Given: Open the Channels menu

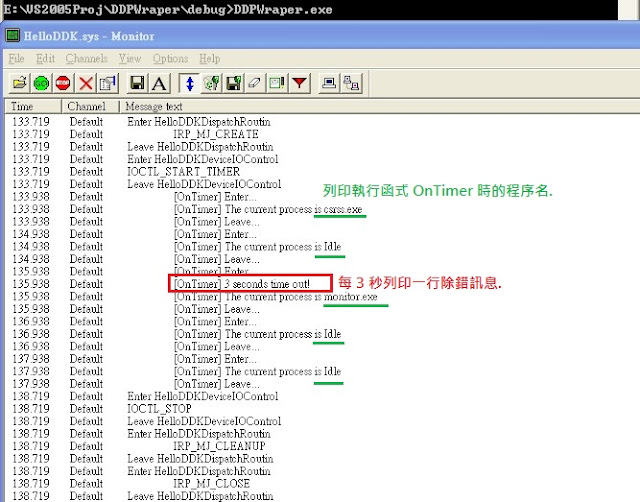Looking at the screenshot, I should click(x=87, y=59).
